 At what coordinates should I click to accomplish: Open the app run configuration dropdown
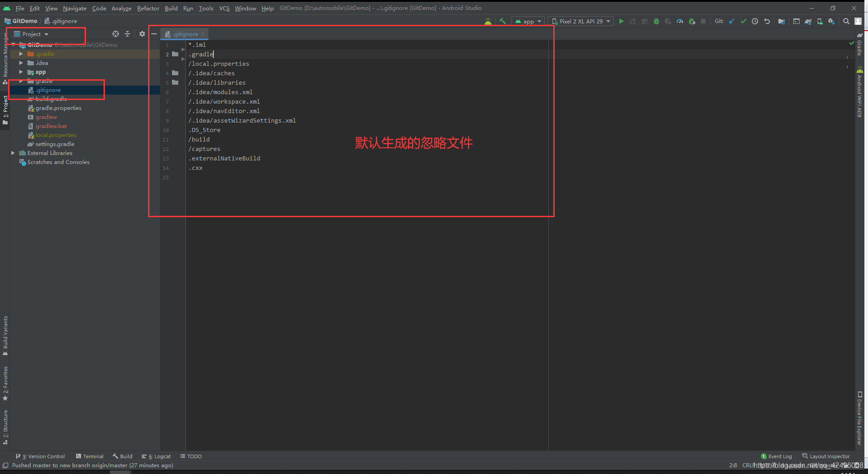(x=528, y=21)
